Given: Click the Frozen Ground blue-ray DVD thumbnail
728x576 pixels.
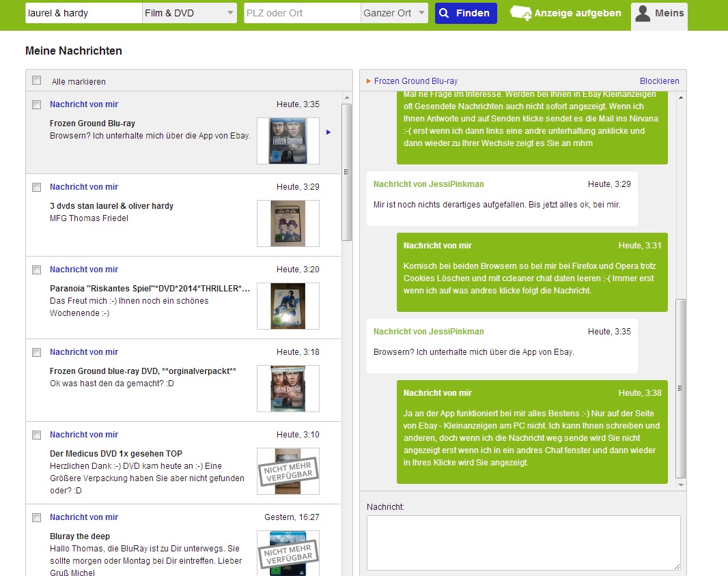Looking at the screenshot, I should [288, 388].
